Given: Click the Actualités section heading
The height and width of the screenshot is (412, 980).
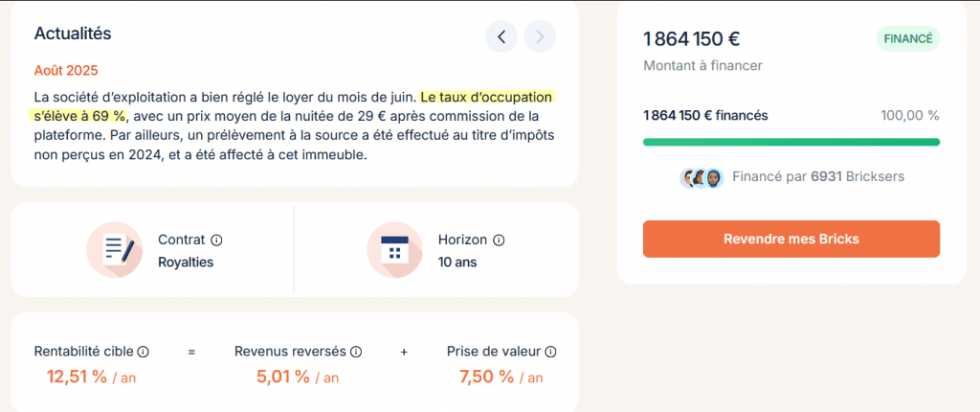Looking at the screenshot, I should (x=73, y=34).
